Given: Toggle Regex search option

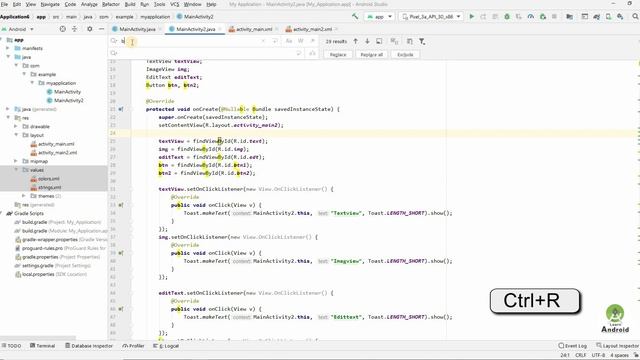Looking at the screenshot, I should (312, 41).
